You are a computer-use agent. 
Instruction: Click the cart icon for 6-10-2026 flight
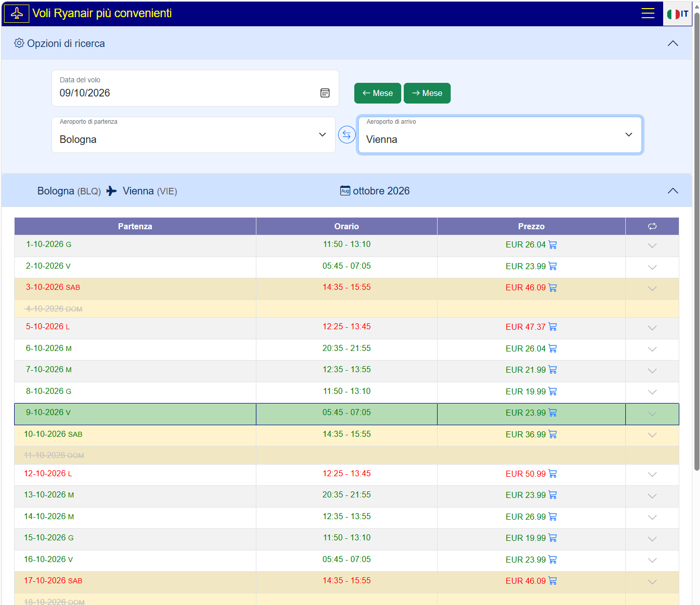click(553, 348)
